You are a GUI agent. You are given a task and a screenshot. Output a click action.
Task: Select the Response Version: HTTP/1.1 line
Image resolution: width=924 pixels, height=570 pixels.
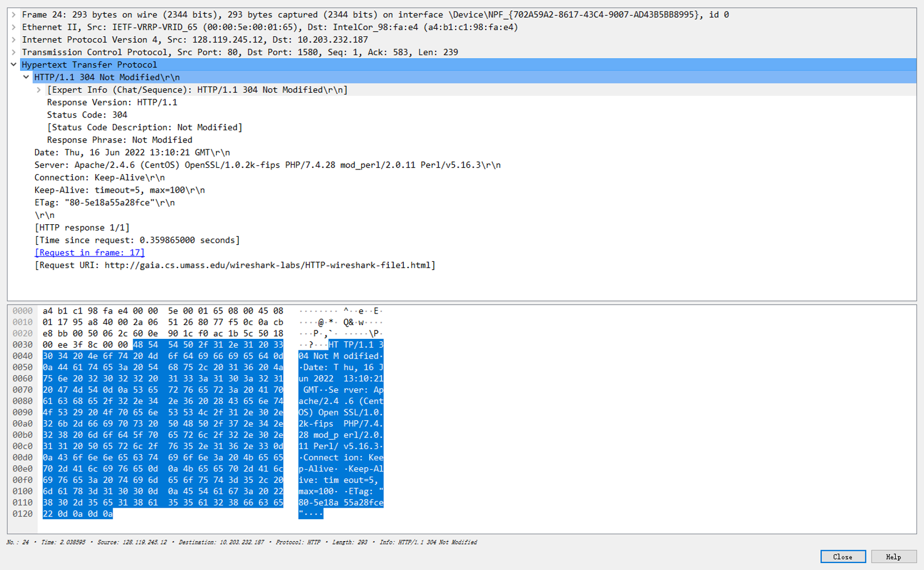112,103
